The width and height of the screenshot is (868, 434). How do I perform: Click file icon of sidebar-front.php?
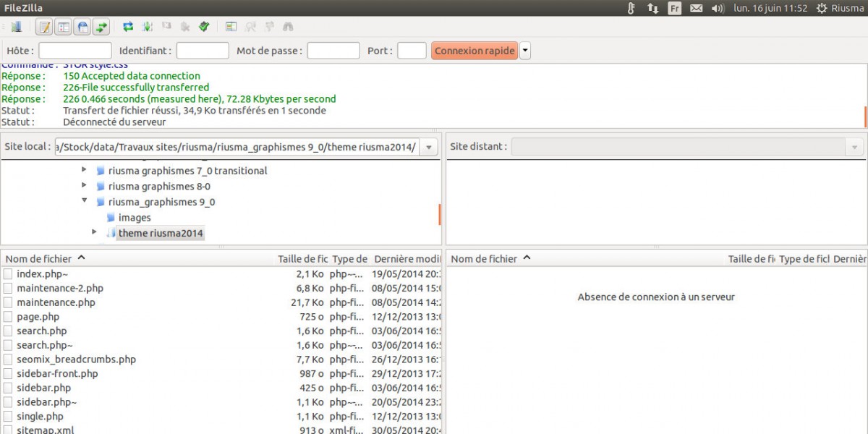(x=8, y=373)
